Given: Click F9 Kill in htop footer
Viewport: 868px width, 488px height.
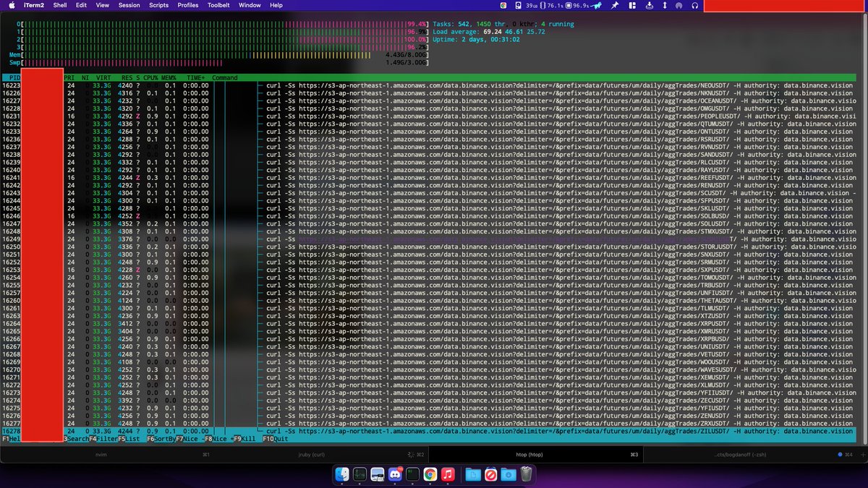Looking at the screenshot, I should tap(244, 439).
